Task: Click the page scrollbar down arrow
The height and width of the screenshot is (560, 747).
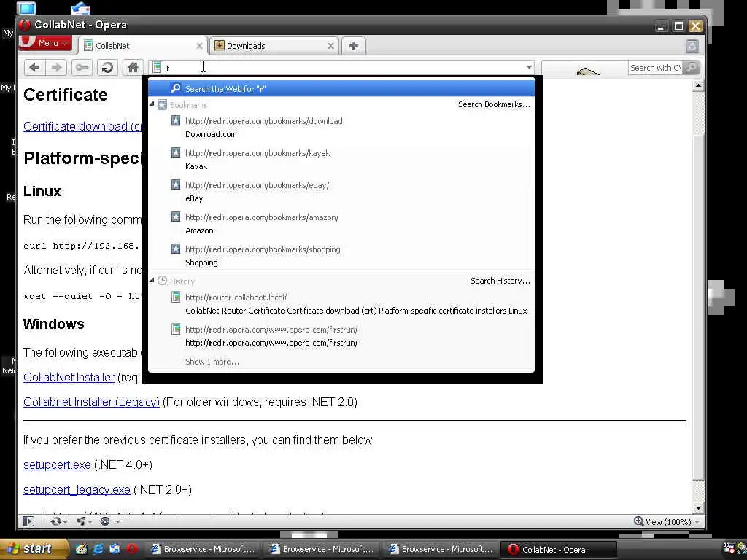Action: coord(698,507)
